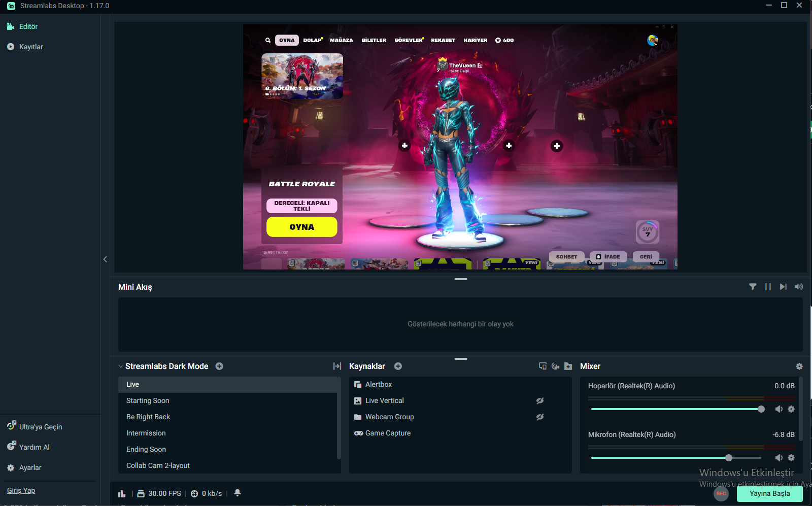Click the GERİ button in game preview

tap(646, 257)
